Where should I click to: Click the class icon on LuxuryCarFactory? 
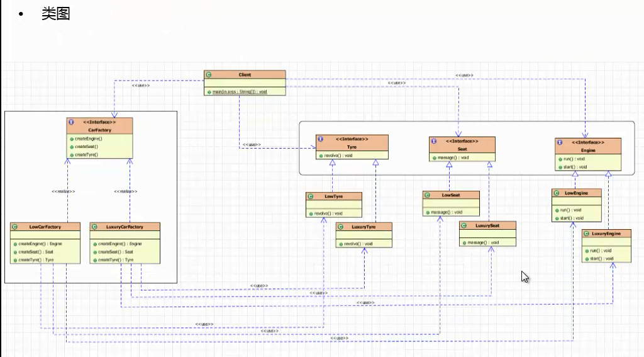click(x=94, y=227)
